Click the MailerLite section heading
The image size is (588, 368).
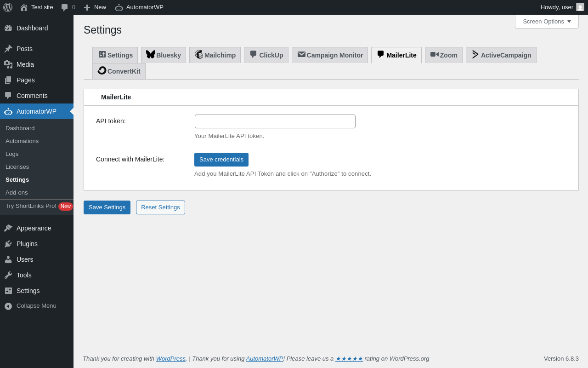point(116,97)
